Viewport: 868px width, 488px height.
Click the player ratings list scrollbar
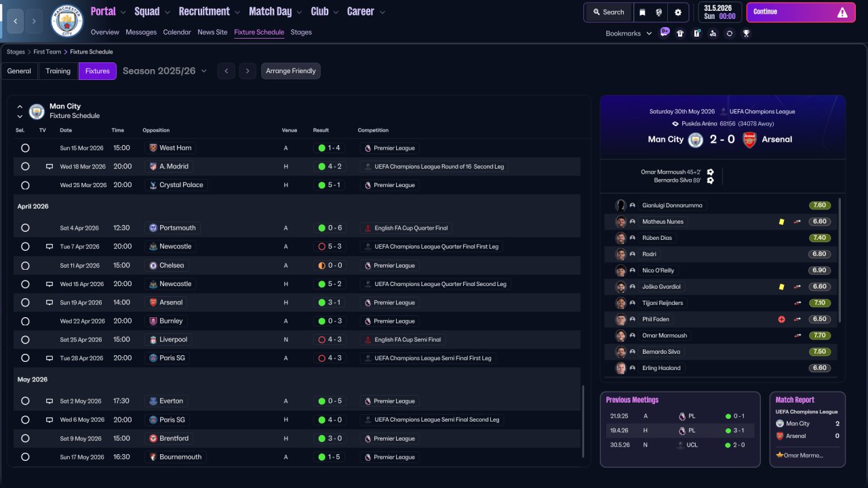click(840, 260)
